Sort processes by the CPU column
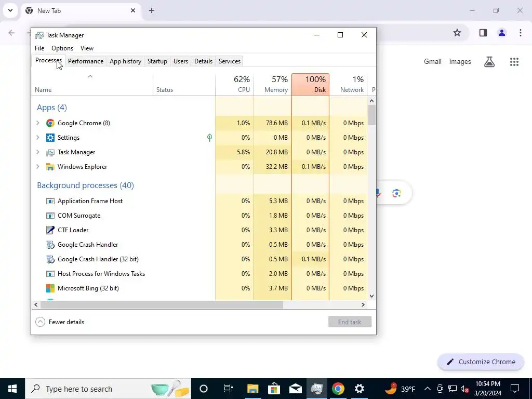 pyautogui.click(x=234, y=85)
